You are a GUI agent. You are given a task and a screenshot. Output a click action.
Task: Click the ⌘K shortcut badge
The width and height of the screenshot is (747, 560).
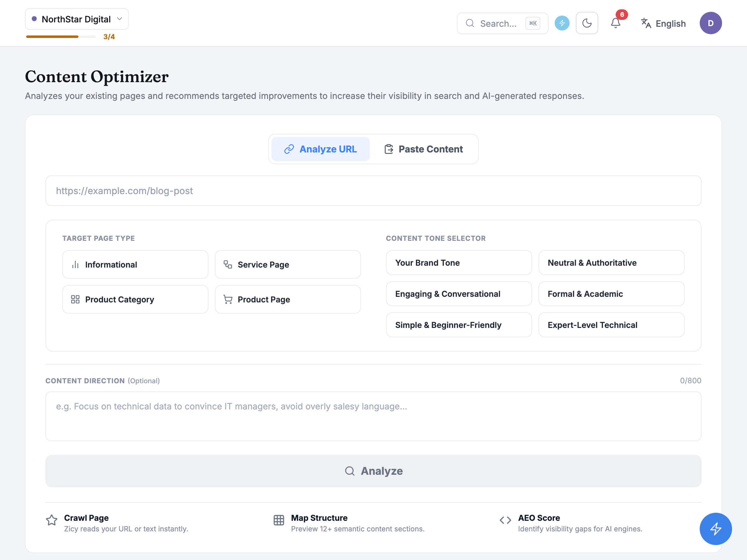[533, 23]
